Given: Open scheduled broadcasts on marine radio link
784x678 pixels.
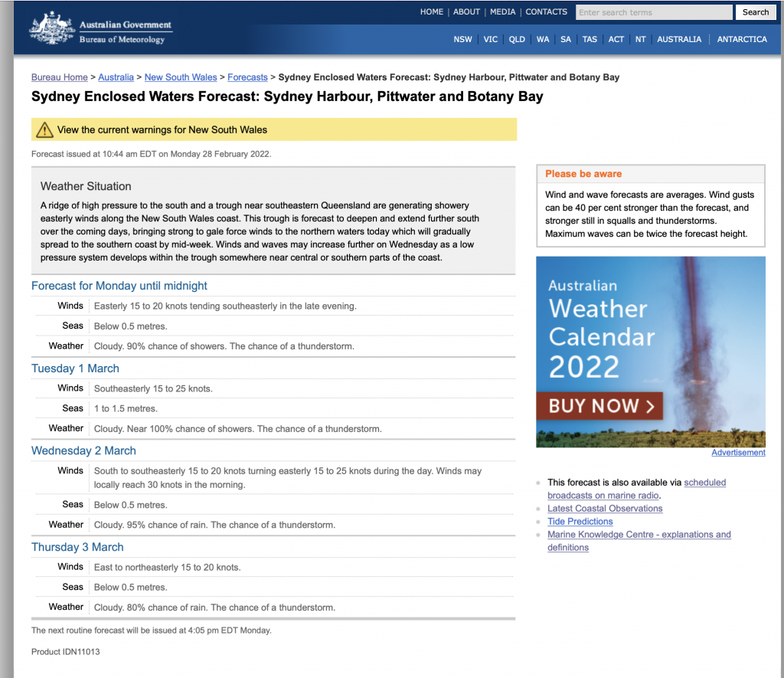Looking at the screenshot, I should [x=636, y=489].
